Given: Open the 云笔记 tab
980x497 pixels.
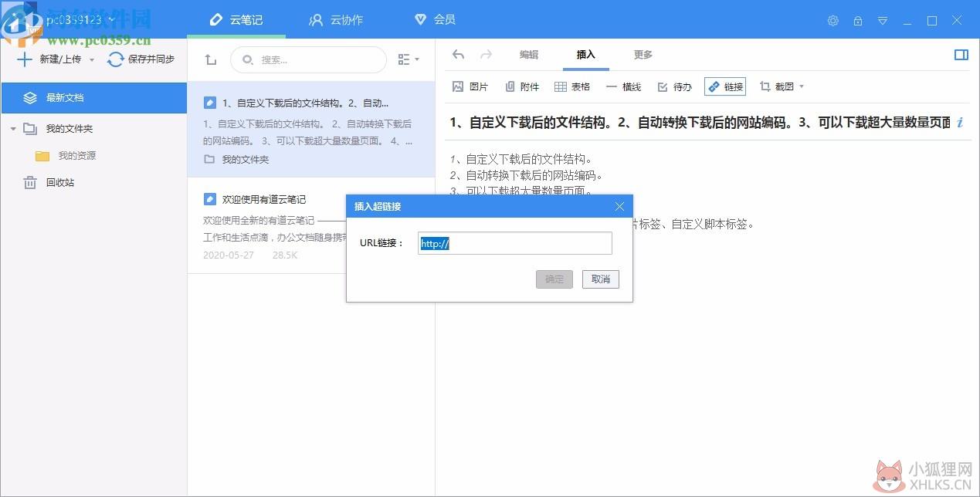Looking at the screenshot, I should tap(236, 19).
